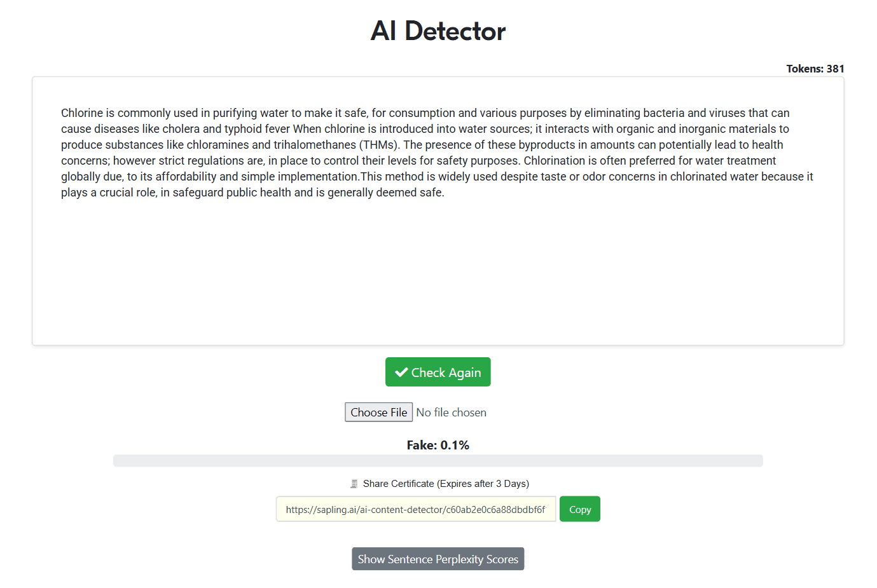The width and height of the screenshot is (877, 588).
Task: Click the "No file chosen" label
Action: coord(451,413)
